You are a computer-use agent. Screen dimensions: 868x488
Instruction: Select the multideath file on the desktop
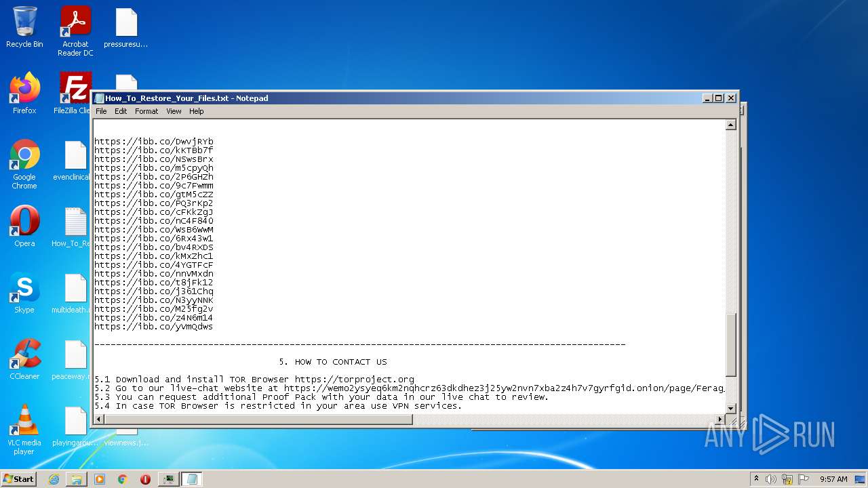[75, 293]
